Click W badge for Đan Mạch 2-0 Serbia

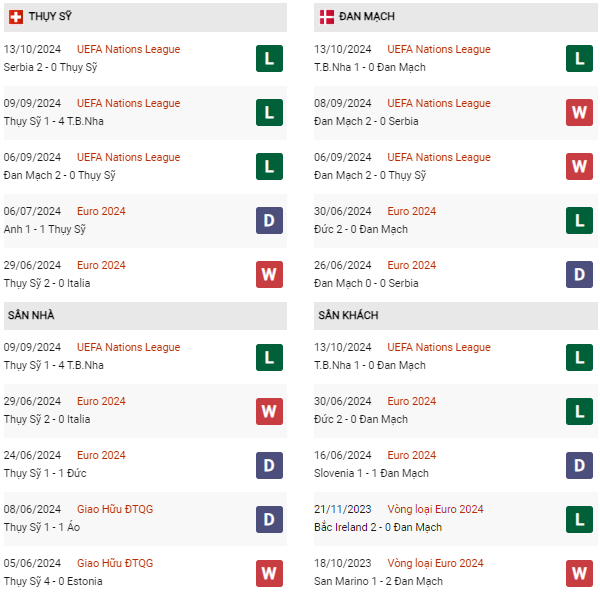click(579, 112)
